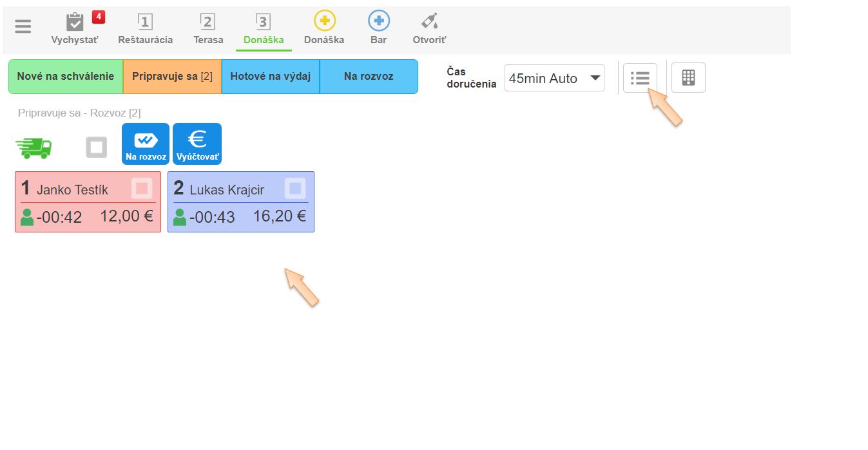Open Vychystať tasks with badge 4
The height and width of the screenshot is (450, 868).
pos(75,29)
